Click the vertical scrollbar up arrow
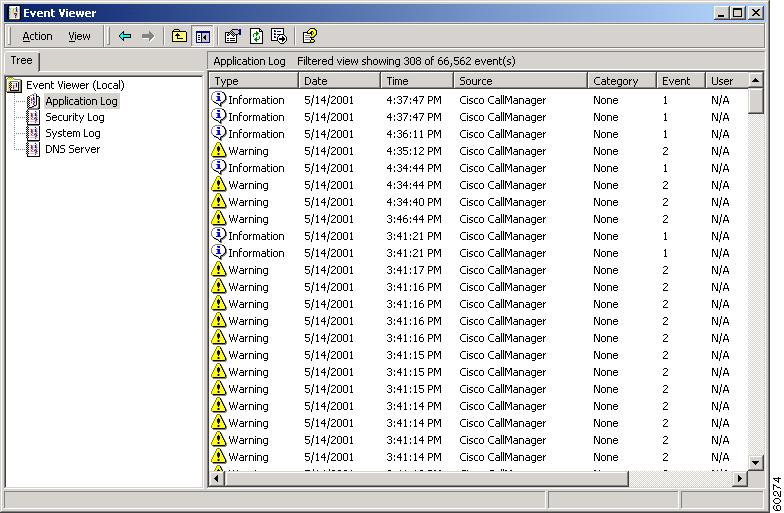The image size is (784, 513). (x=756, y=80)
